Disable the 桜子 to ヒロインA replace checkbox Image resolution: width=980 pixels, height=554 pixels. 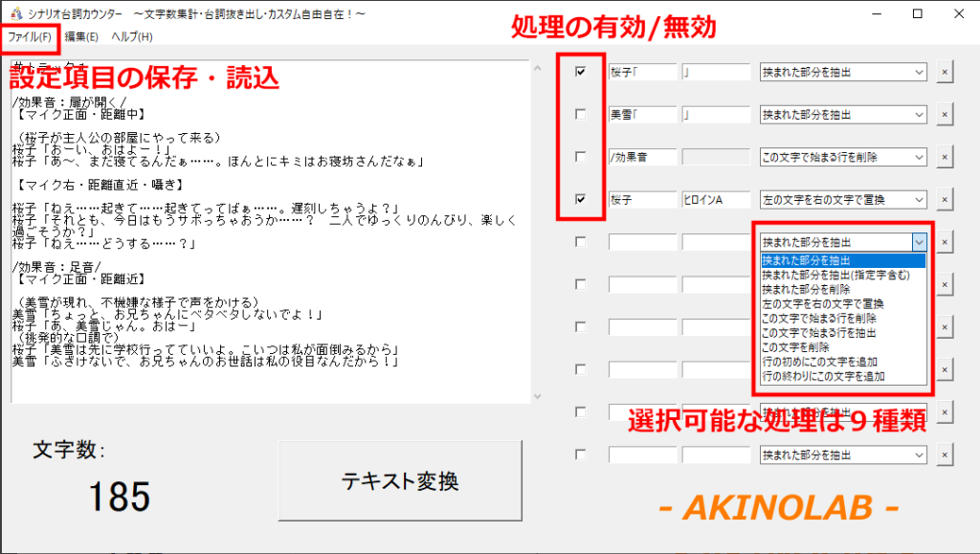point(581,199)
